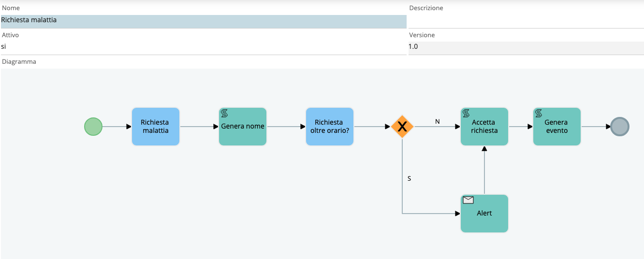This screenshot has width=644, height=259.
Task: Select the Genera nome task node
Action: click(x=243, y=127)
